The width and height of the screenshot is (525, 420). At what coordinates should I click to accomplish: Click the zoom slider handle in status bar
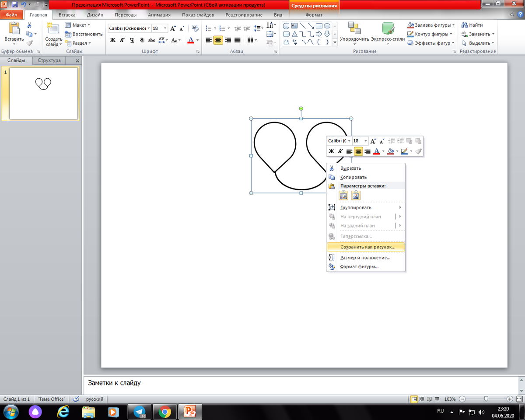coord(486,399)
